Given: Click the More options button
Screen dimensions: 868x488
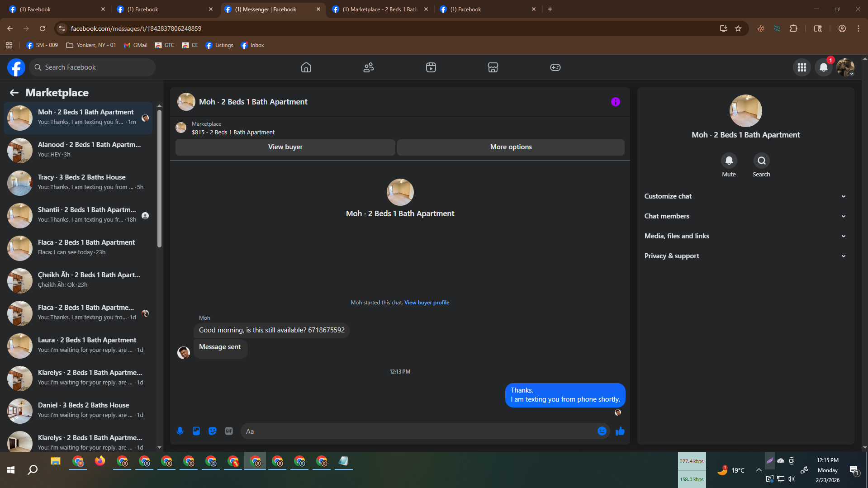Looking at the screenshot, I should [x=511, y=147].
